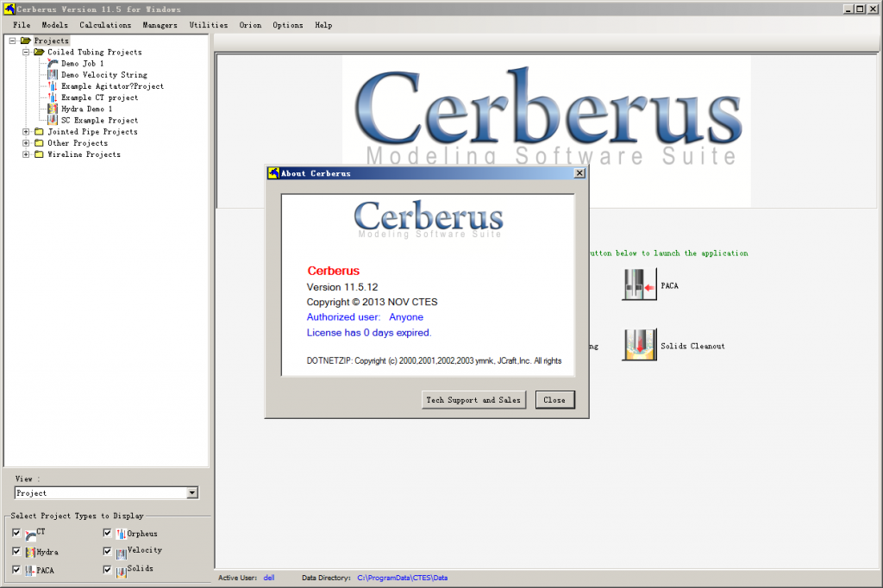Click the Cerberus main window title icon

pos(9,9)
